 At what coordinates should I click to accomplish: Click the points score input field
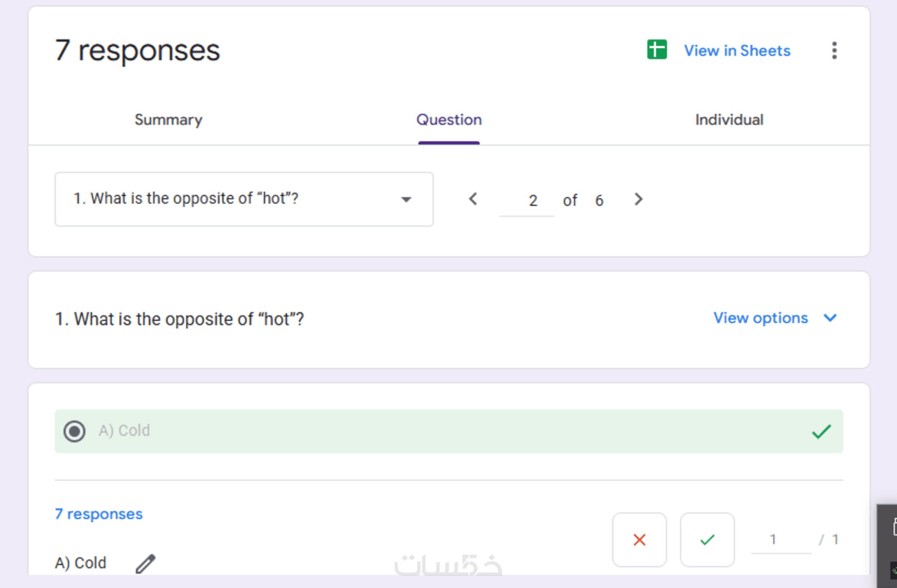click(x=780, y=539)
